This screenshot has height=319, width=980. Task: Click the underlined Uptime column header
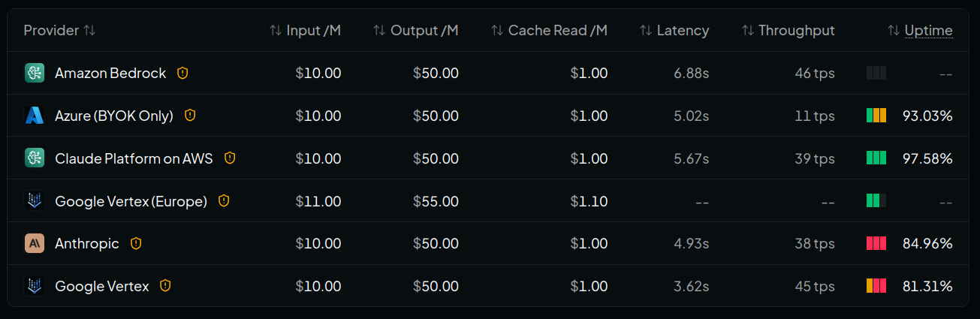[x=928, y=30]
